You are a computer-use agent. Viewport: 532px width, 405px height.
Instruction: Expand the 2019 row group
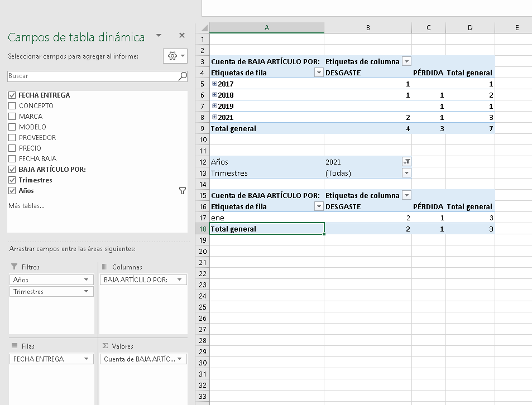pyautogui.click(x=214, y=106)
